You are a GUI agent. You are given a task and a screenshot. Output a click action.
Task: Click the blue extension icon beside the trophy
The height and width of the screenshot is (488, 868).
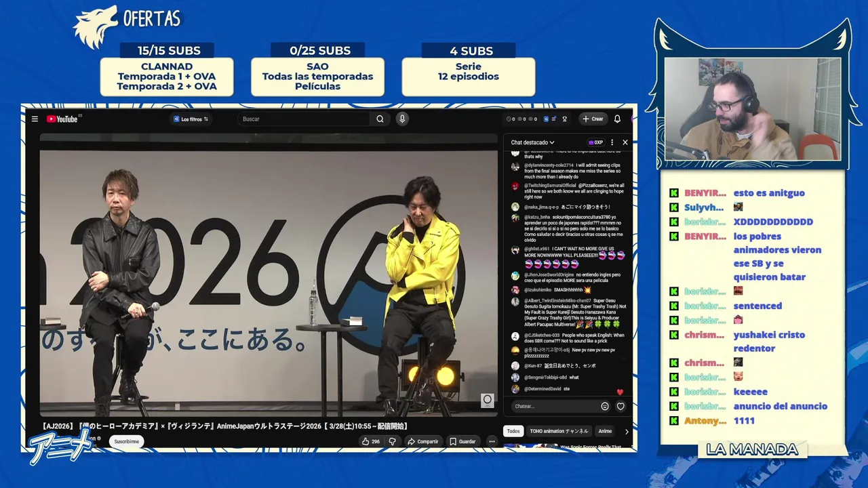pyautogui.click(x=547, y=119)
